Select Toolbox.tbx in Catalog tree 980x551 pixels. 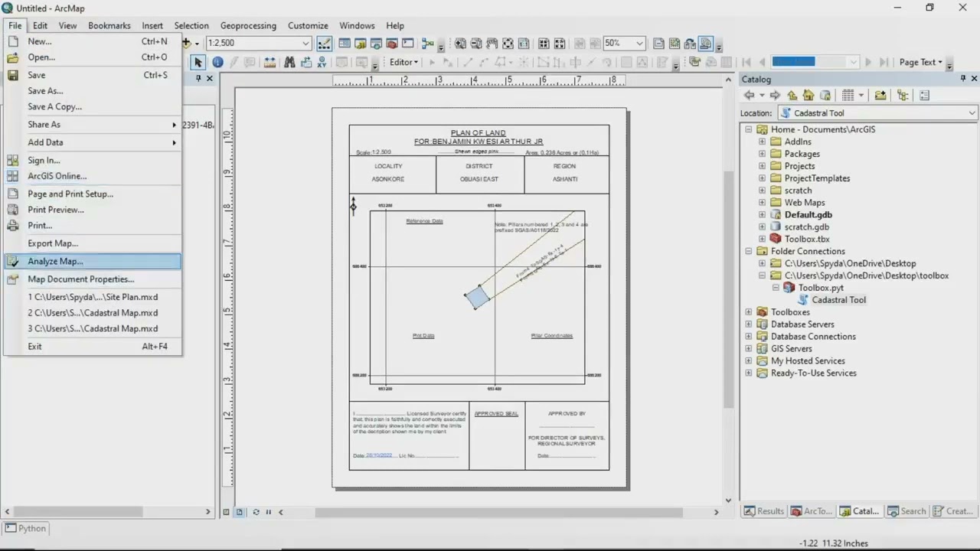click(807, 239)
